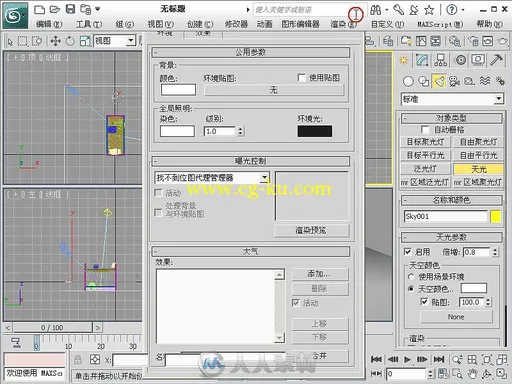Click the 渲染预览 button
The width and height of the screenshot is (512, 384).
pyautogui.click(x=311, y=230)
